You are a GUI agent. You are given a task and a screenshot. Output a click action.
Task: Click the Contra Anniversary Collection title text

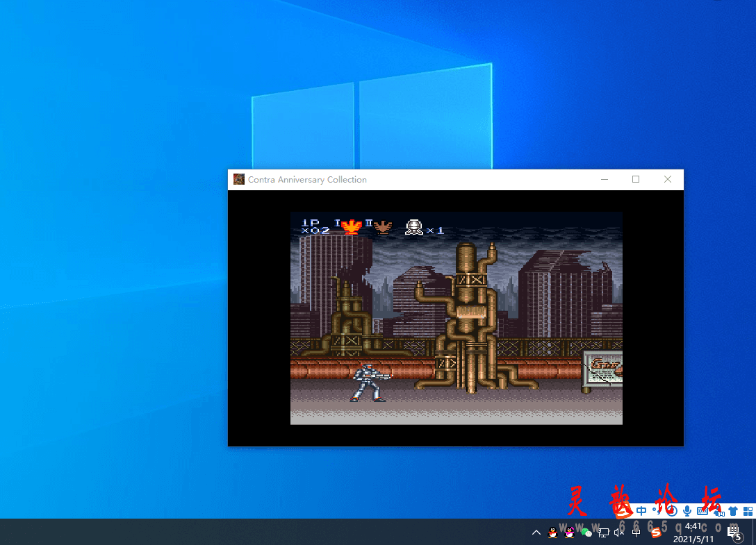click(307, 179)
